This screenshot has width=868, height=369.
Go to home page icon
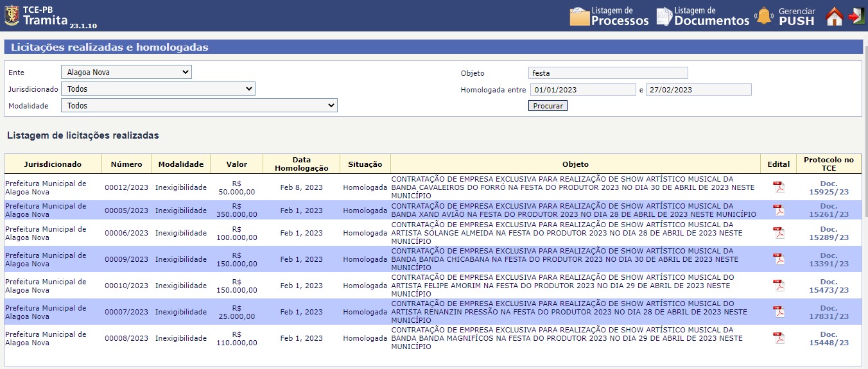point(833,16)
